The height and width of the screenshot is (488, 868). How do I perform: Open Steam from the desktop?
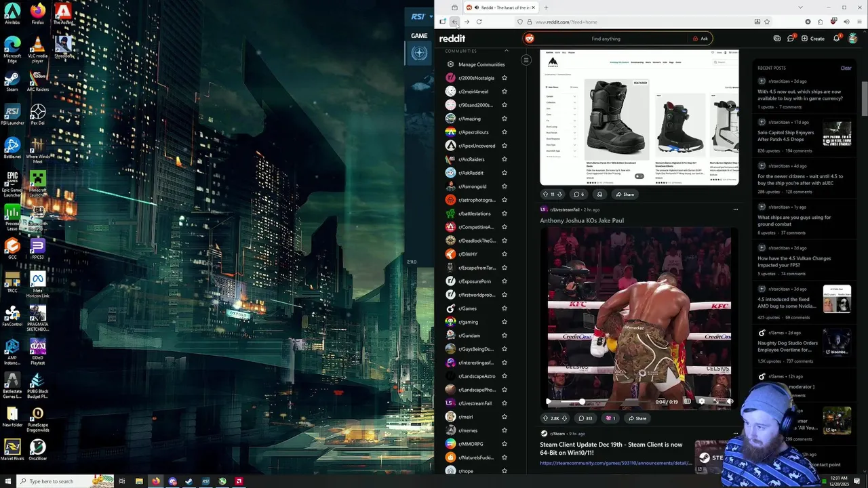coord(12,79)
